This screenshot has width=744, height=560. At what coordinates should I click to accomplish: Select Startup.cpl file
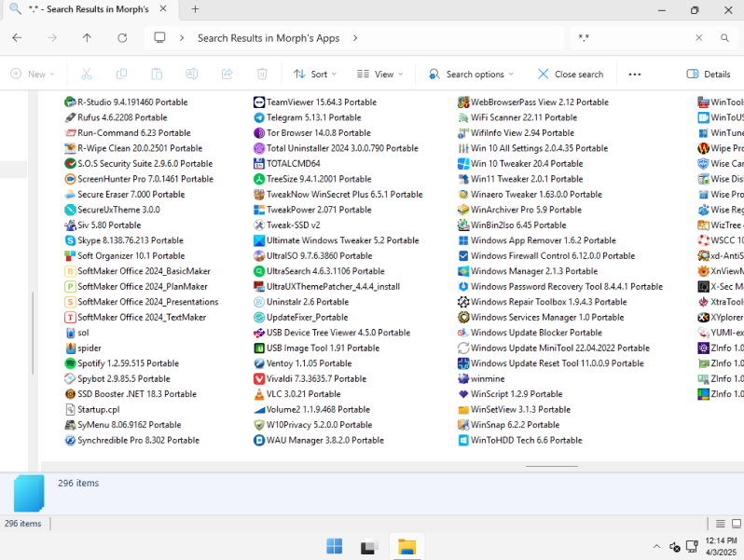point(92,409)
